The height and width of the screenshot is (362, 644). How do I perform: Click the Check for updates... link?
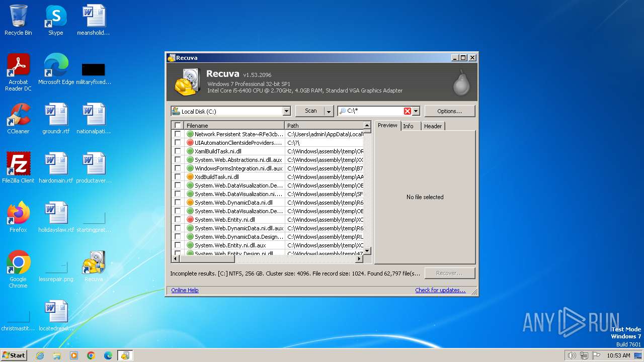[440, 290]
